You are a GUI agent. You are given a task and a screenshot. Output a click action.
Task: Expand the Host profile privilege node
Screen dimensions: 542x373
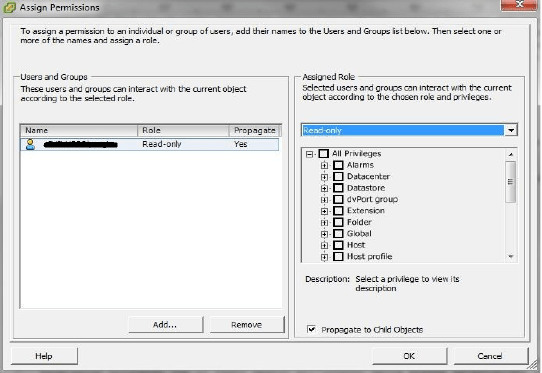coord(324,257)
